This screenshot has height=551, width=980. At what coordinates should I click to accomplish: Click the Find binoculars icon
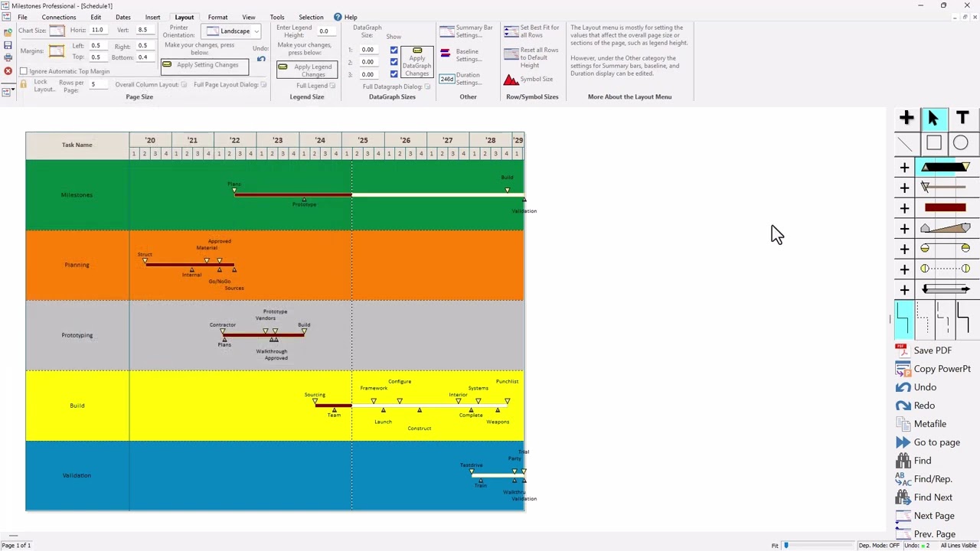pyautogui.click(x=903, y=461)
